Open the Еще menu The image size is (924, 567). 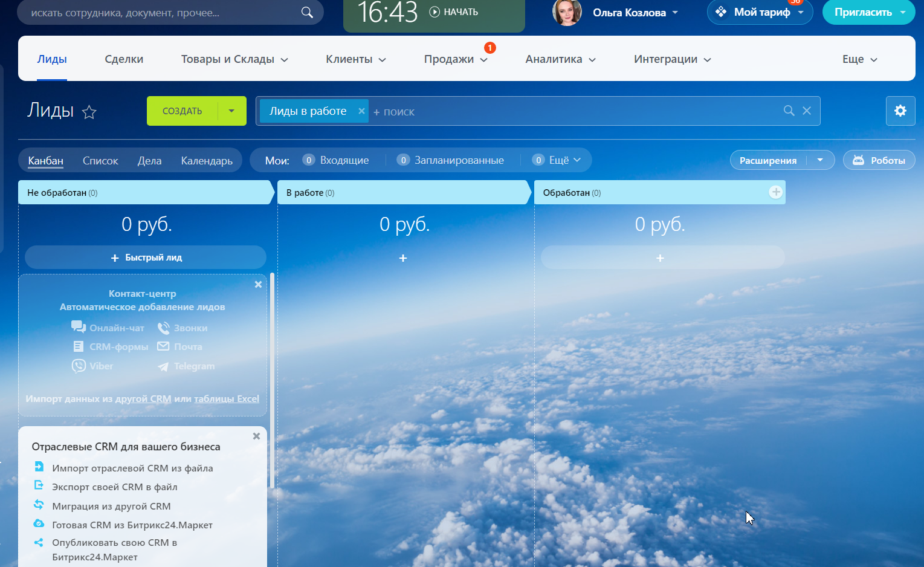859,59
